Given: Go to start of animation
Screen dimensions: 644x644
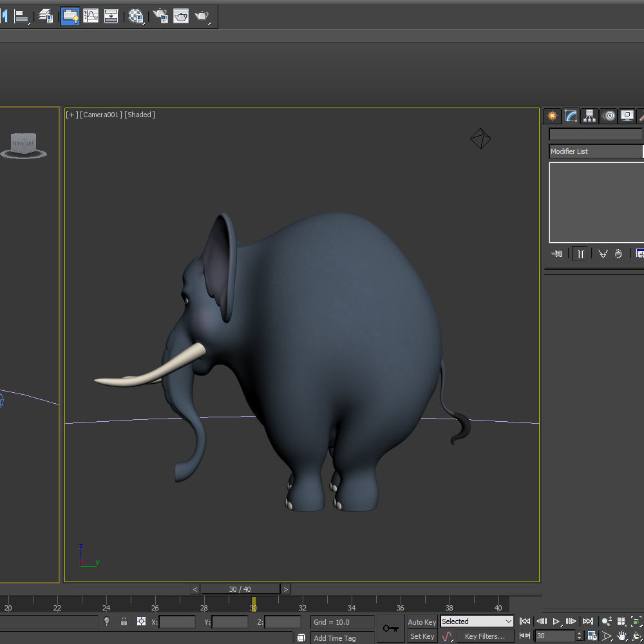Looking at the screenshot, I should tap(524, 621).
